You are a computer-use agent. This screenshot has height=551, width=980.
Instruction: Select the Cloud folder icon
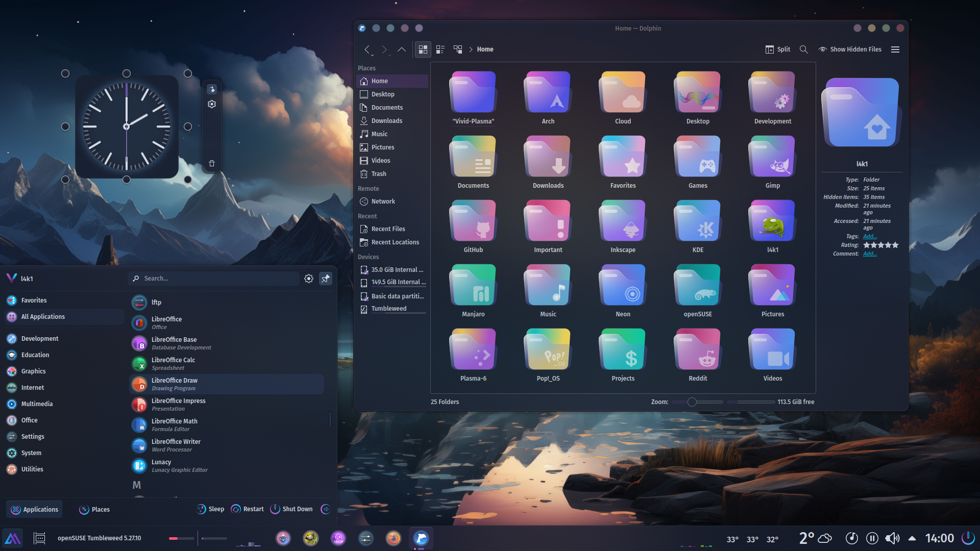point(623,92)
